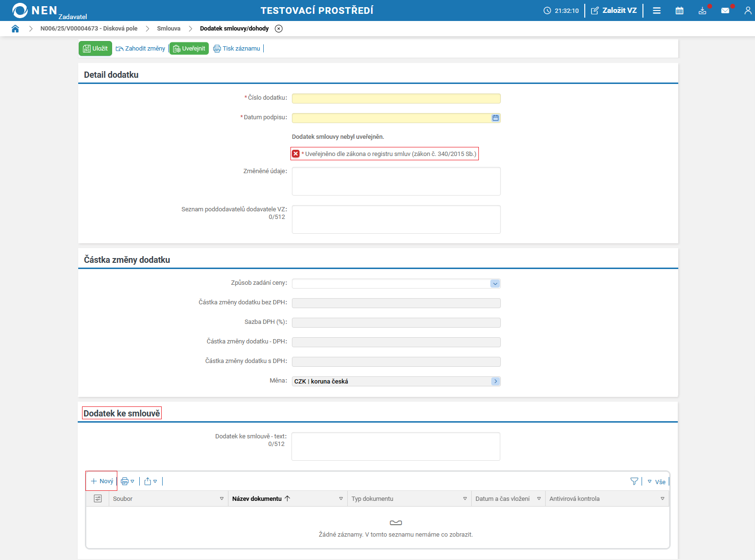
Task: Click Částka změny dodatku s DPH field
Action: point(396,362)
